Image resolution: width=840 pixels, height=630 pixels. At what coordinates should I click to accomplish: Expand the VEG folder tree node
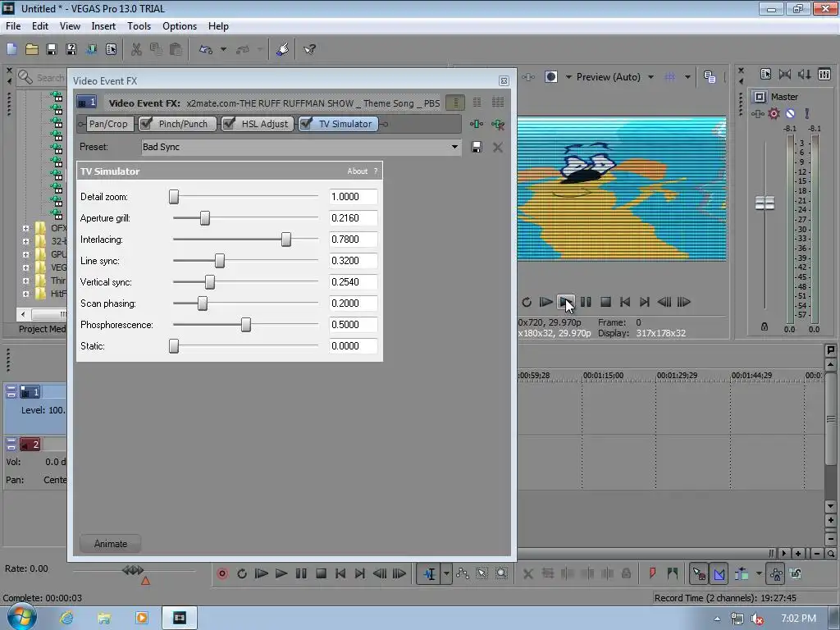click(x=25, y=267)
